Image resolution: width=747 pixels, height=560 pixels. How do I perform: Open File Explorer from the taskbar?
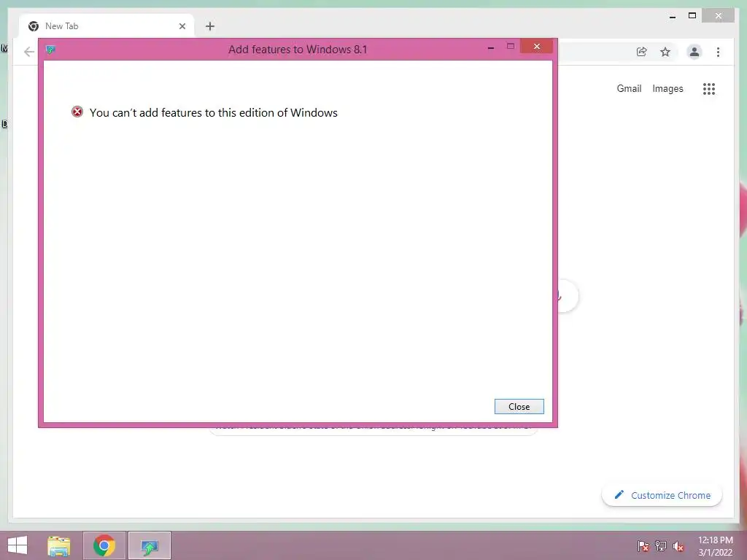(59, 545)
